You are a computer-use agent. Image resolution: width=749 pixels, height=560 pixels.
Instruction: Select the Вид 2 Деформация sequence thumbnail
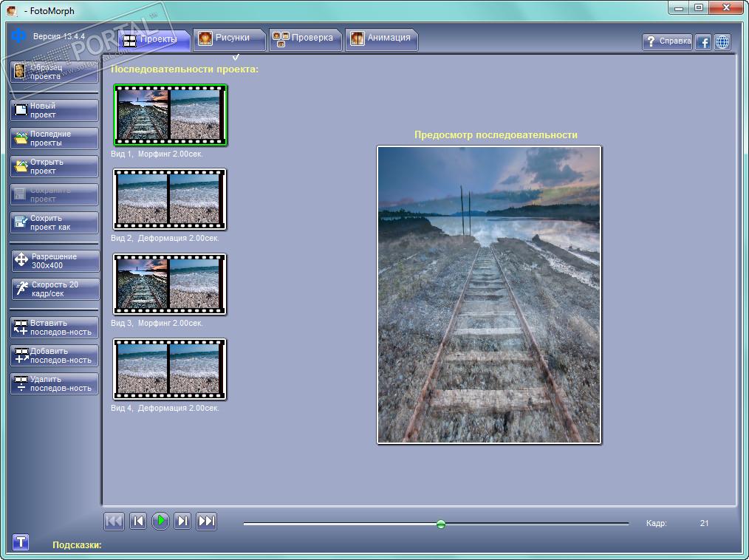(x=170, y=199)
